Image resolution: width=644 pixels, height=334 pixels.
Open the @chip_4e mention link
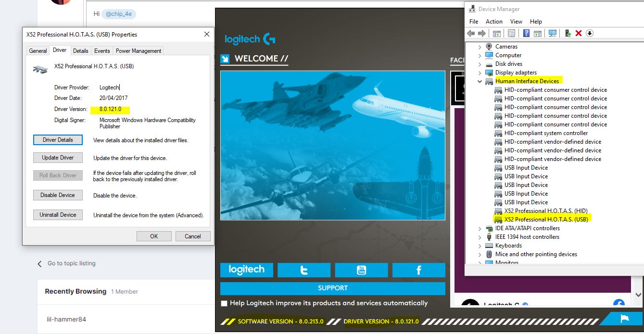119,14
